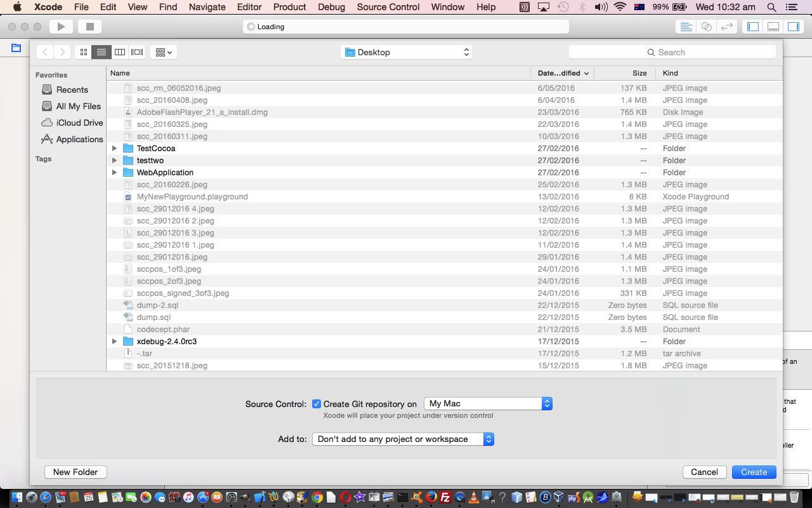Expand the TestCocoa folder
Image resolution: width=812 pixels, height=508 pixels.
point(114,149)
